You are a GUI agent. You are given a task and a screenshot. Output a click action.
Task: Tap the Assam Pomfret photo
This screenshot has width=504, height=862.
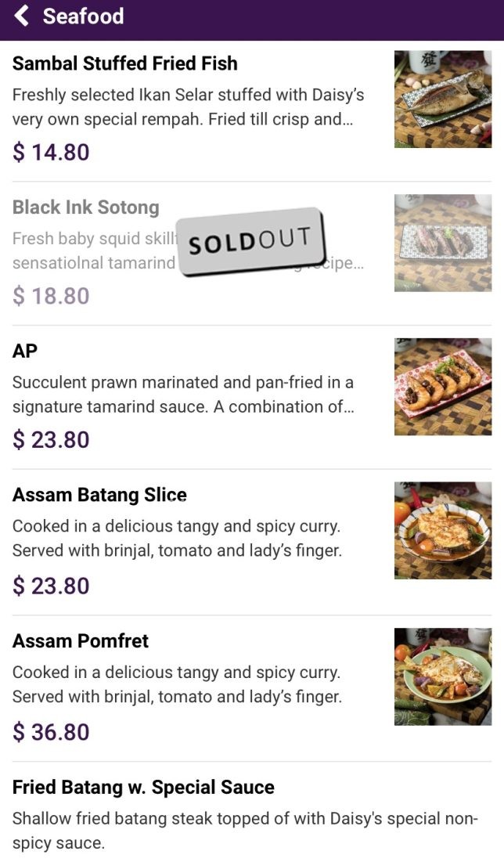pyautogui.click(x=442, y=676)
